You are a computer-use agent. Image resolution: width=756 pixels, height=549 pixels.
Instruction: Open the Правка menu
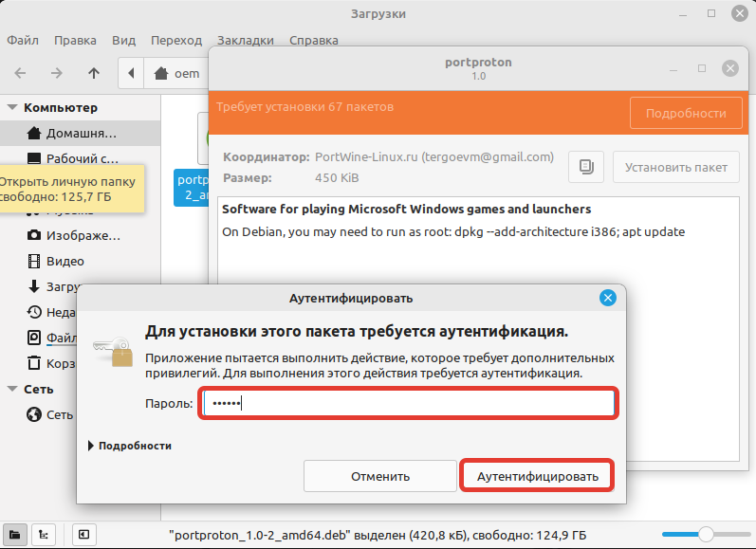pyautogui.click(x=75, y=40)
